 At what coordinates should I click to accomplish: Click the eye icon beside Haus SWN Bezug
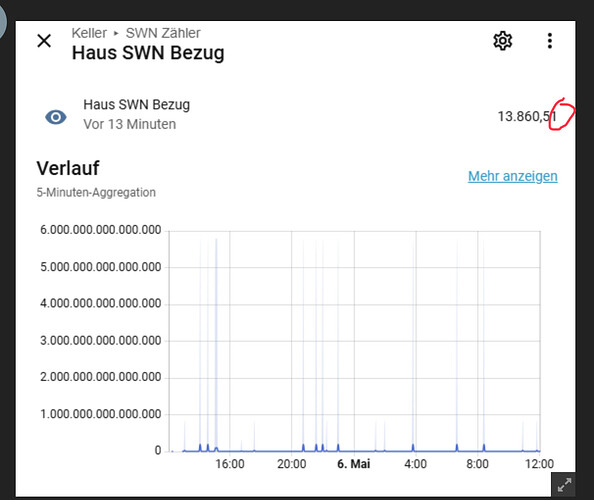(56, 117)
